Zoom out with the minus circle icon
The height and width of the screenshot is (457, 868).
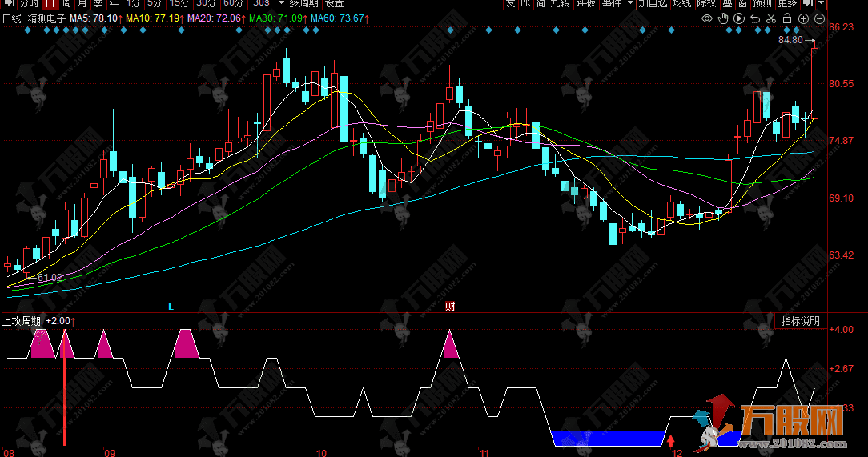(820, 18)
